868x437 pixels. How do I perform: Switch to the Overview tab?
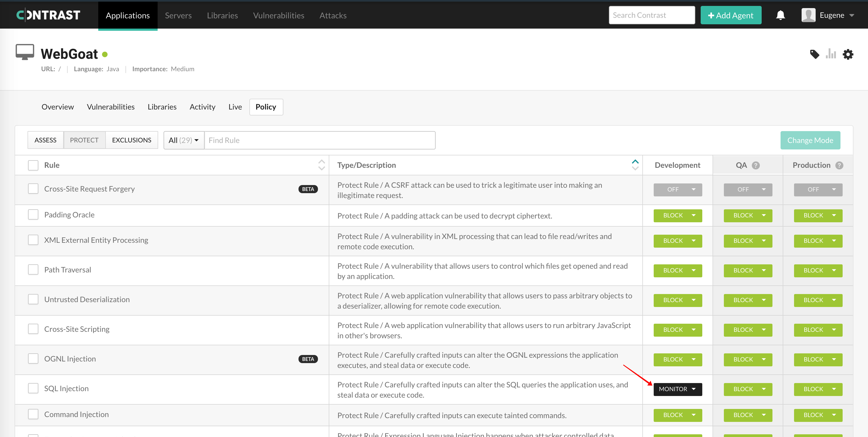(x=57, y=107)
